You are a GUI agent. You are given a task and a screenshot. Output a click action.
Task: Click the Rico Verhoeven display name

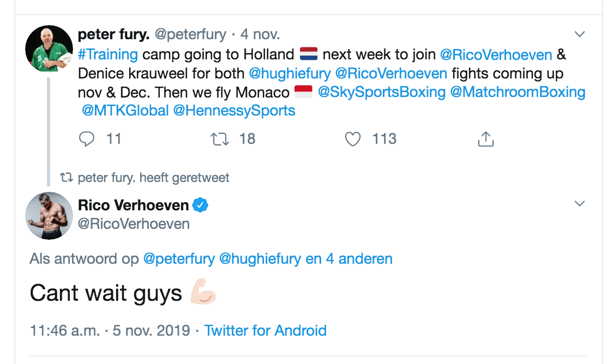tap(134, 205)
